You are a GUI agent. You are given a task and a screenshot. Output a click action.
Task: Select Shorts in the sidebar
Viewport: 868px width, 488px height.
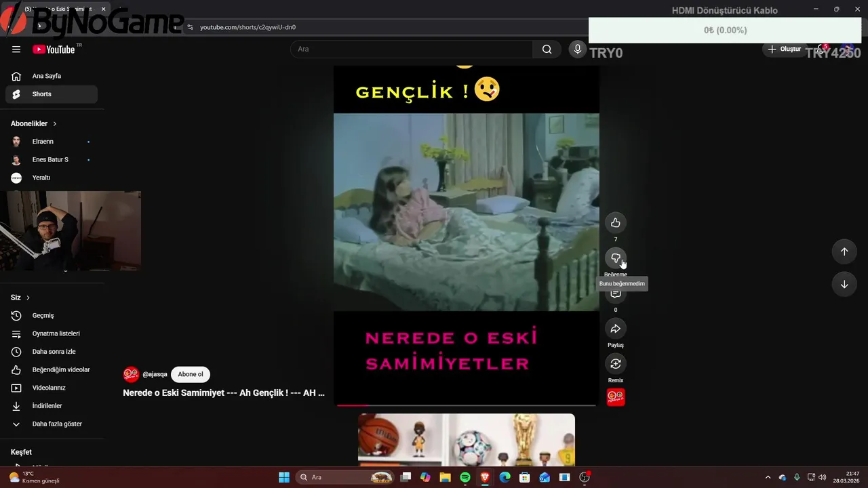pos(52,94)
